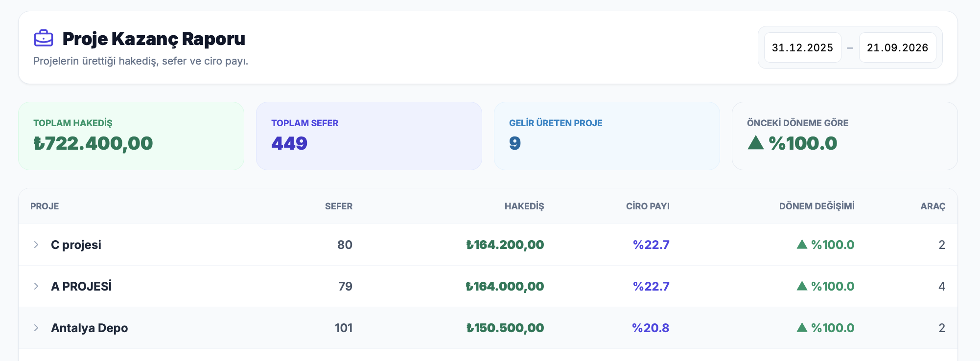Click the ₺164.000,00 hakediş value
Screen dimensions: 980x361
(x=505, y=286)
